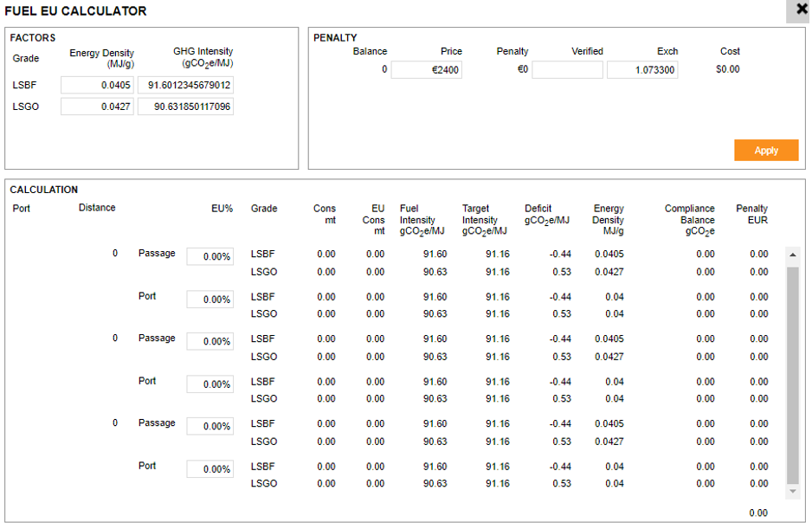Close the Fuel EU Calculator dialog
This screenshot has height=529, width=812.
coord(802,10)
